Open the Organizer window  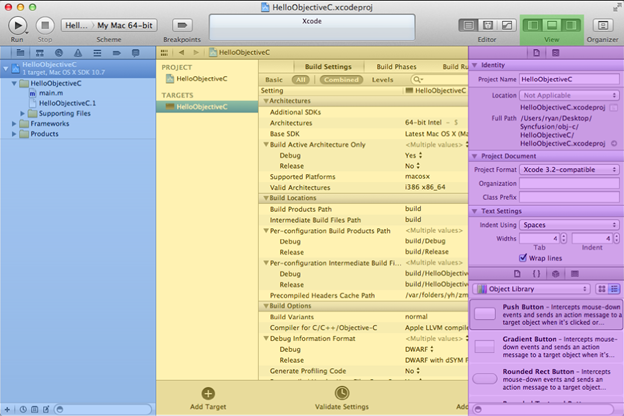603,25
